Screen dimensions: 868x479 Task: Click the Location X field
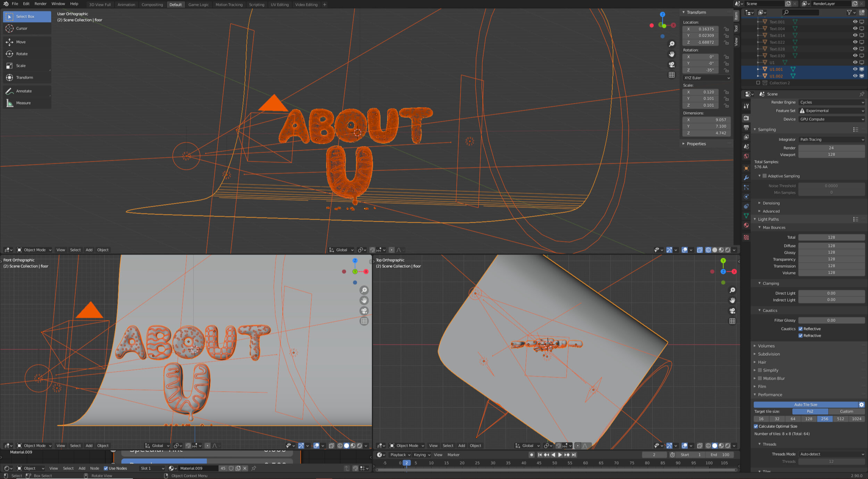(x=701, y=29)
